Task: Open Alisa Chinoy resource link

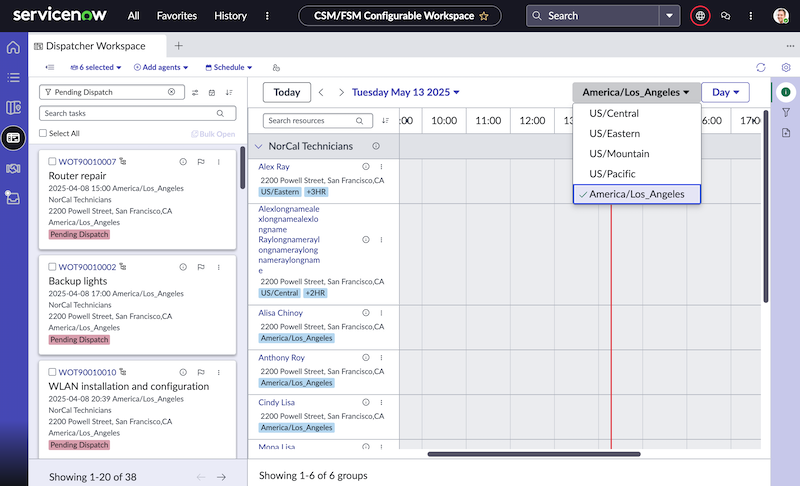Action: (280, 313)
